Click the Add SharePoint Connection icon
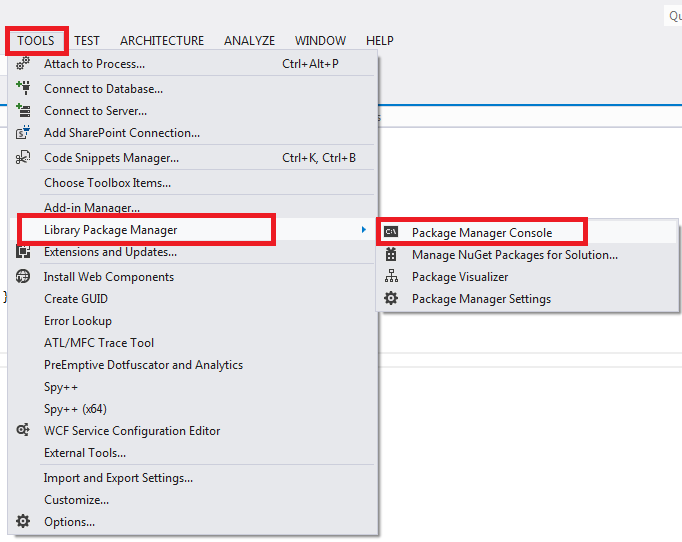Viewport: 682px width, 542px height. [23, 132]
